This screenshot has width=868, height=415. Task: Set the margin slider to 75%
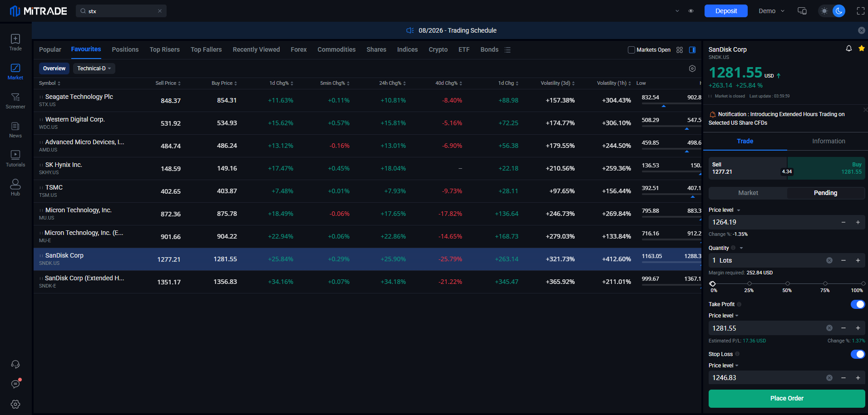[825, 283]
